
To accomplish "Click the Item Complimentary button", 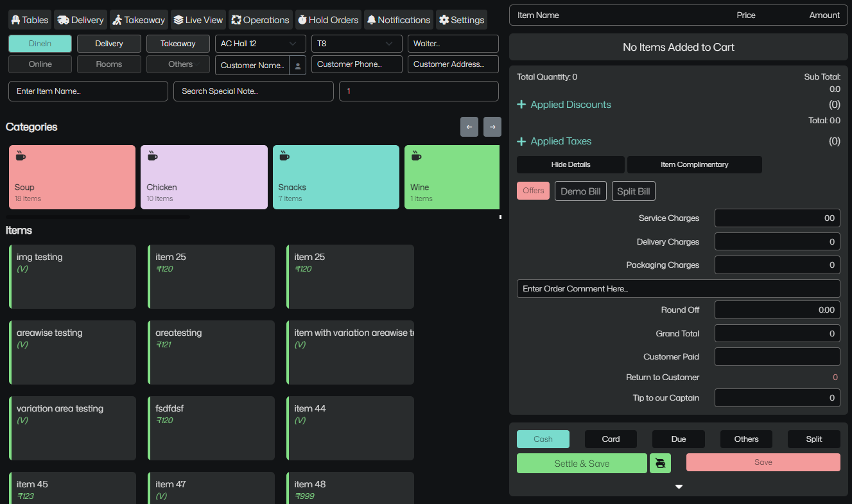I will [694, 164].
